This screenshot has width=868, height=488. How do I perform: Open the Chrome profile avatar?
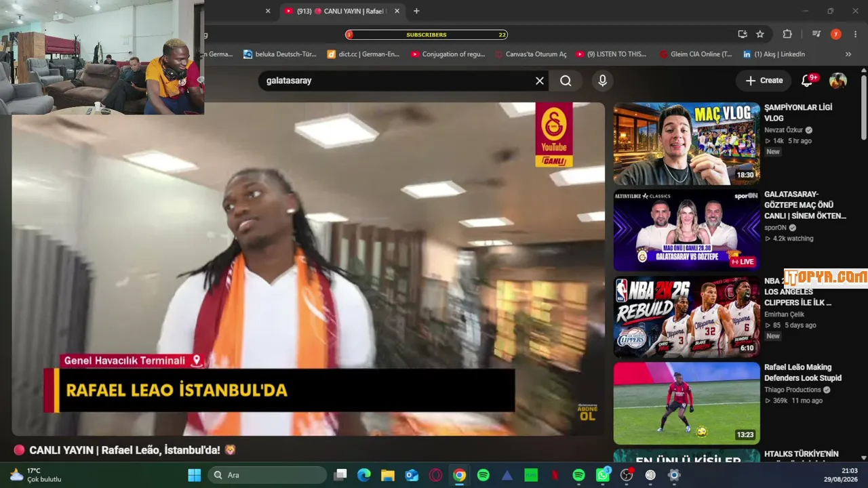tap(836, 35)
